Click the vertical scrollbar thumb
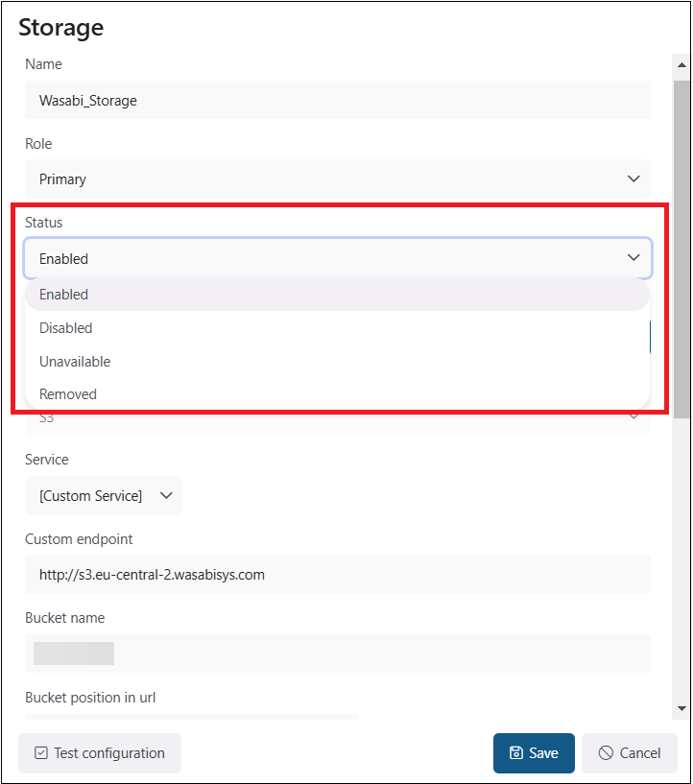This screenshot has width=693, height=784. tap(682, 249)
